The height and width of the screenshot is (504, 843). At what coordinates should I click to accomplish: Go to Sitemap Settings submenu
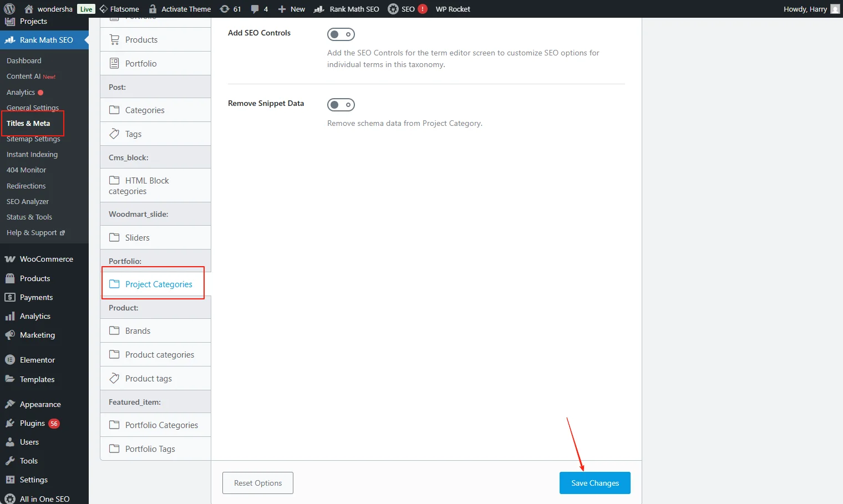(x=33, y=139)
